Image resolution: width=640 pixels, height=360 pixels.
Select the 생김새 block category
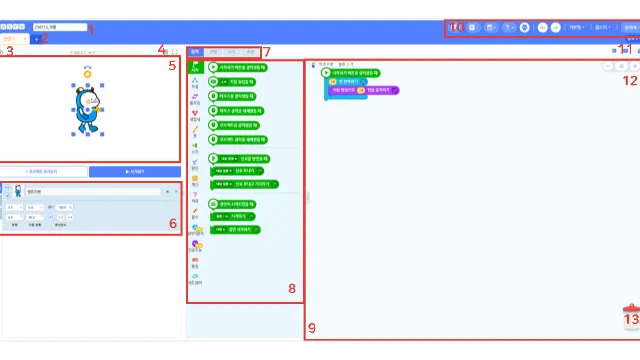tap(195, 116)
